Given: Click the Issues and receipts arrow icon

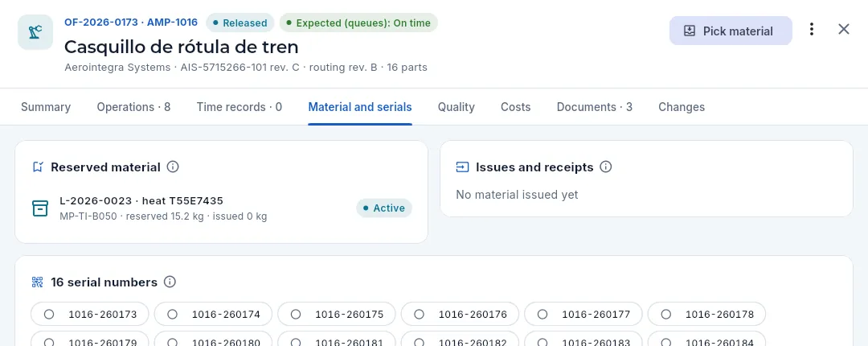Looking at the screenshot, I should [462, 167].
